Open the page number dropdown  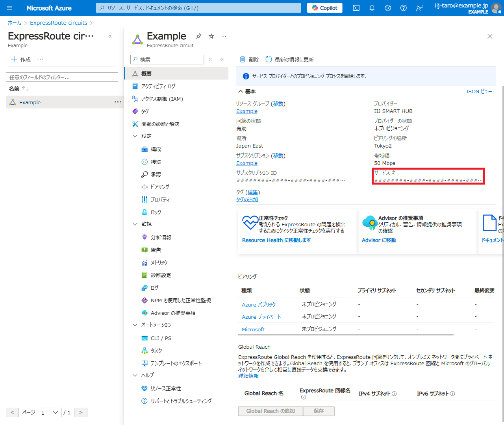(50, 412)
